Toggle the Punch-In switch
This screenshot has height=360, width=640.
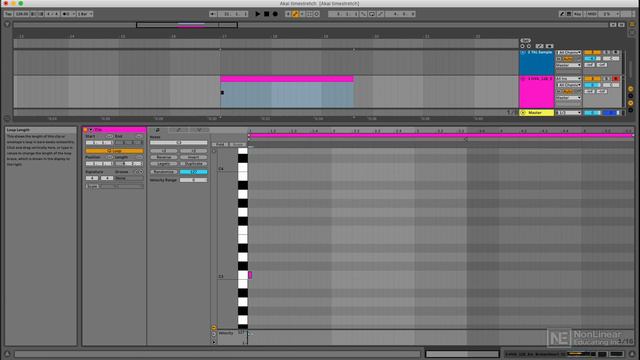(363, 14)
